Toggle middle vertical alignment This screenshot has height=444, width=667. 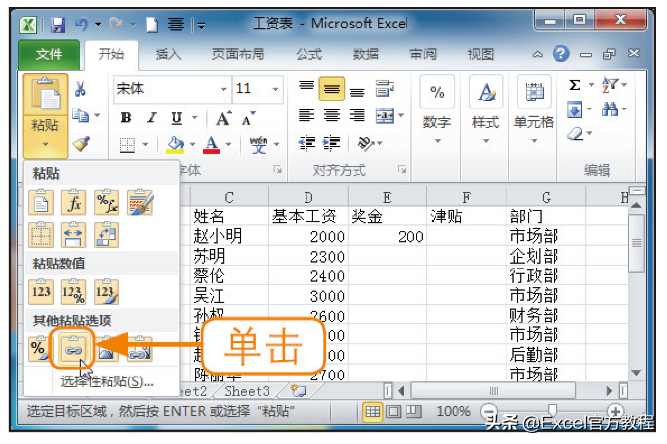tap(331, 89)
